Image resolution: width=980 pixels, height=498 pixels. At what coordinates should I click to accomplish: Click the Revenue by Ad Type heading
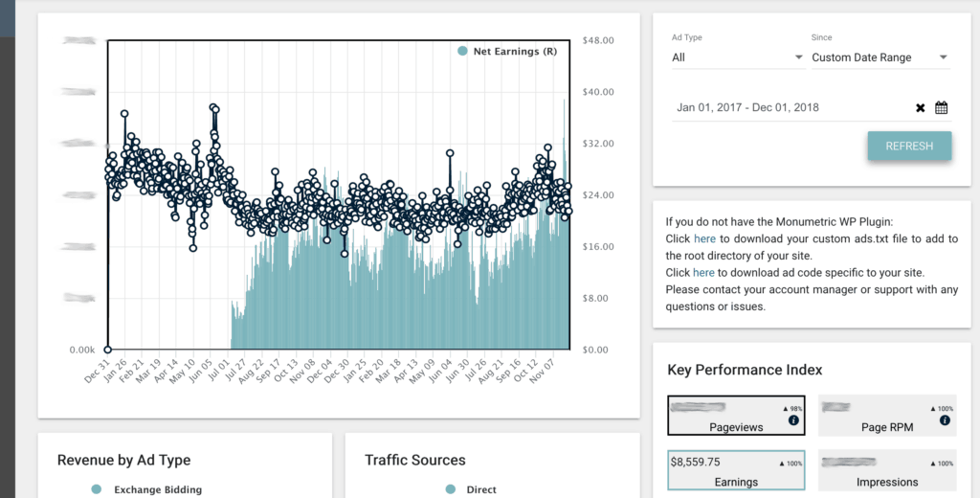click(x=123, y=460)
